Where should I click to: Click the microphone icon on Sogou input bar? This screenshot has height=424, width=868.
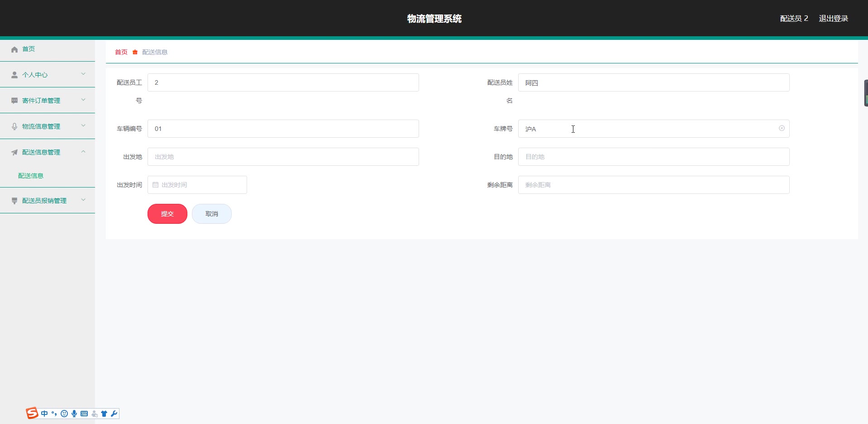click(74, 414)
